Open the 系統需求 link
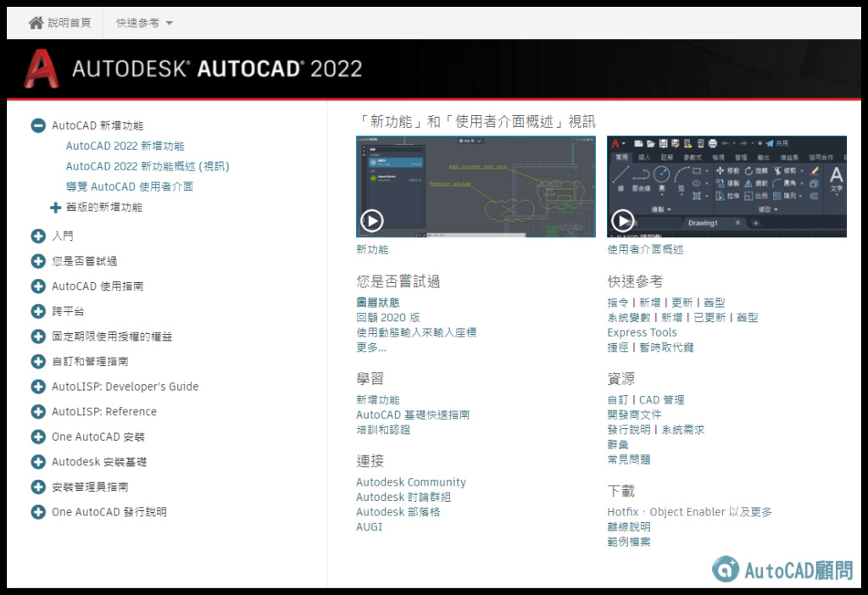 [683, 430]
